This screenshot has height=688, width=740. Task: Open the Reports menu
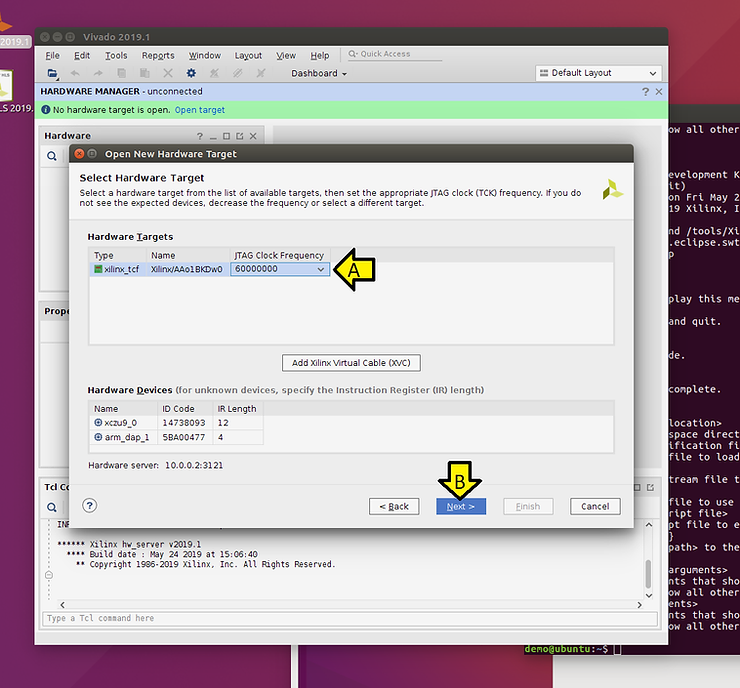tap(158, 55)
